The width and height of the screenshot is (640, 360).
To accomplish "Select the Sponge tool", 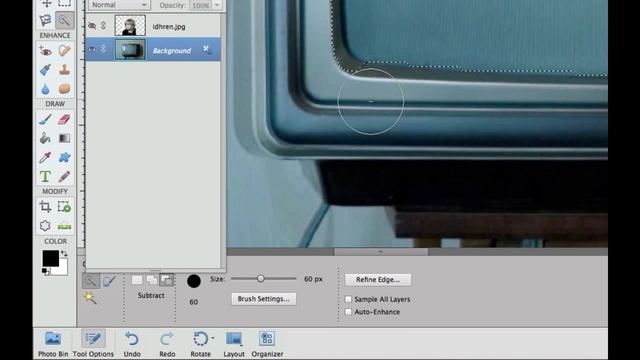I will click(64, 89).
